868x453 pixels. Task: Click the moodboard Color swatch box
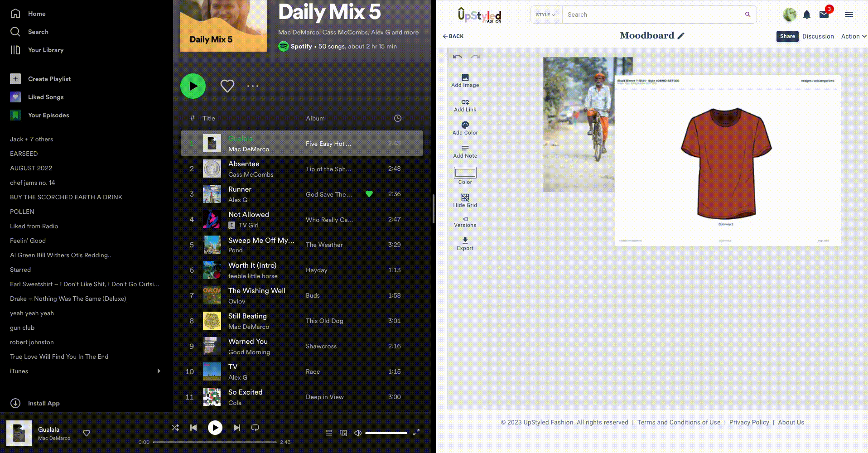(x=465, y=173)
